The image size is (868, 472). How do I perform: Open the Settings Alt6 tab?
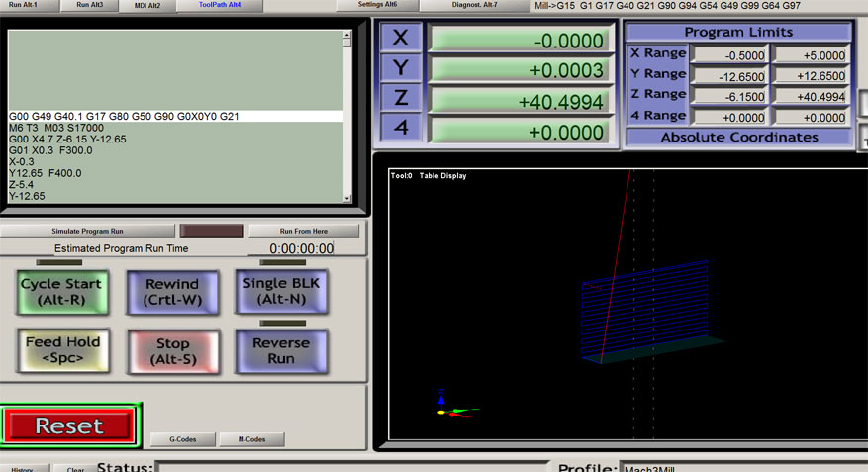[377, 5]
